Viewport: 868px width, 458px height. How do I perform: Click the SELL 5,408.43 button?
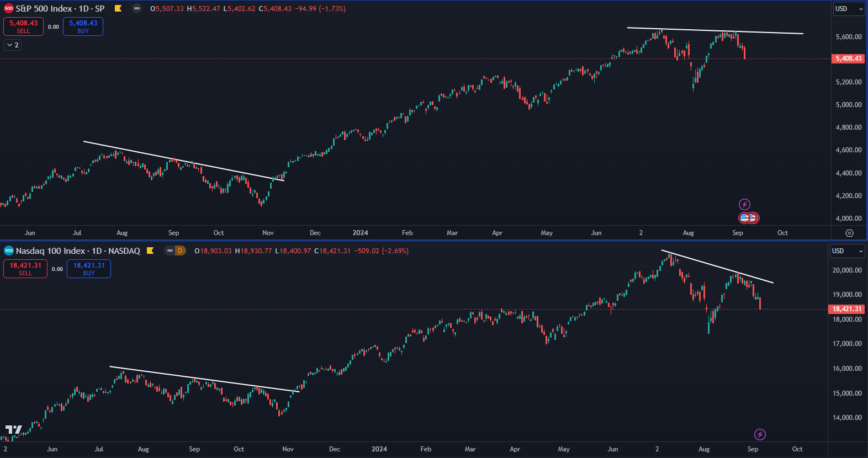coord(24,26)
